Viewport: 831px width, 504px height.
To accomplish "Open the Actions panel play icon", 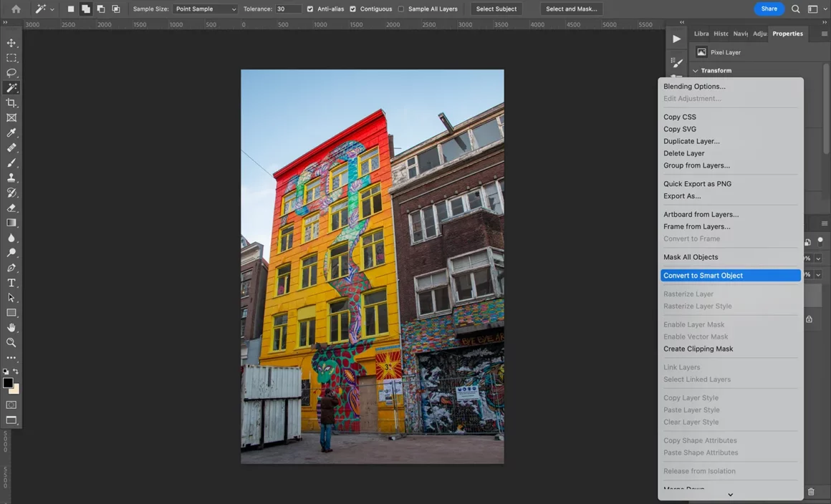I will point(676,39).
